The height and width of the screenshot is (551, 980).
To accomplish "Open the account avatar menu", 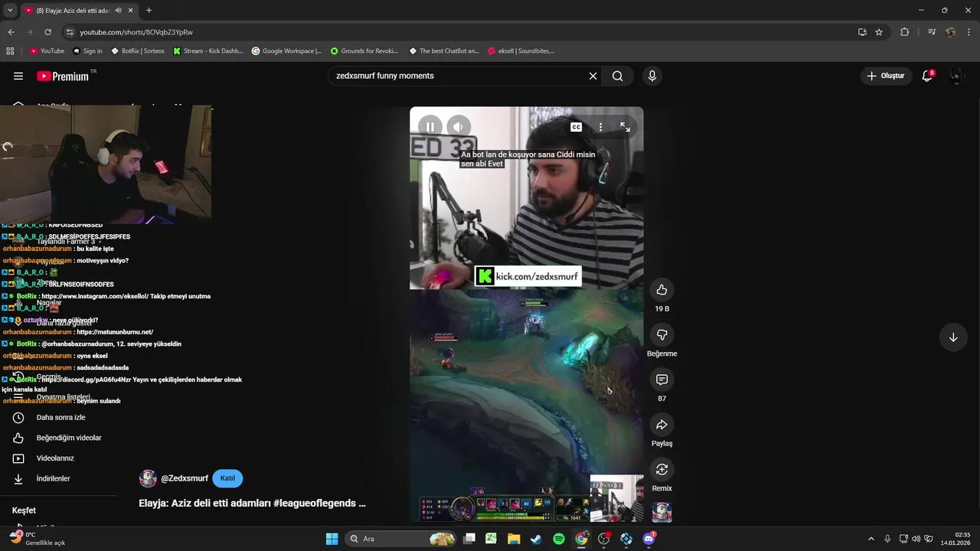I will [x=956, y=76].
